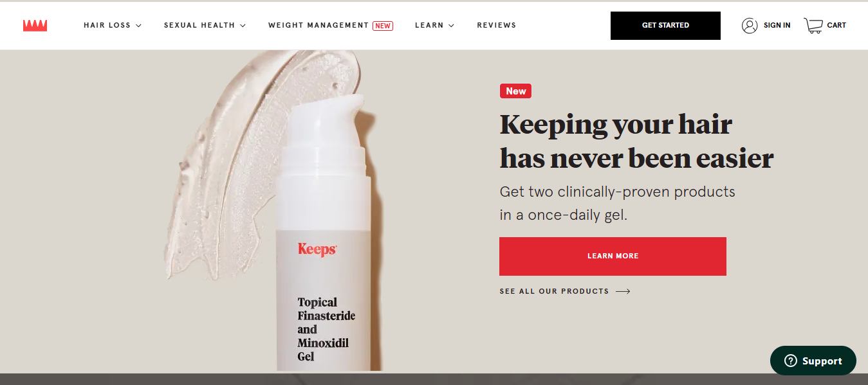Expand the Hair Loss dropdown chevron
The height and width of the screenshot is (385, 868).
tap(138, 26)
